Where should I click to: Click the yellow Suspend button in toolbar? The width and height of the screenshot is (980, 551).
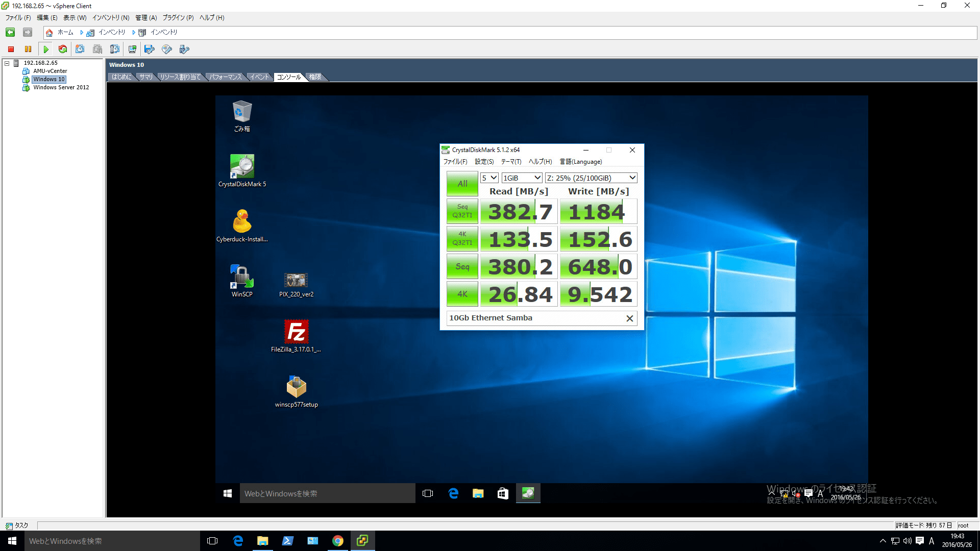[28, 49]
